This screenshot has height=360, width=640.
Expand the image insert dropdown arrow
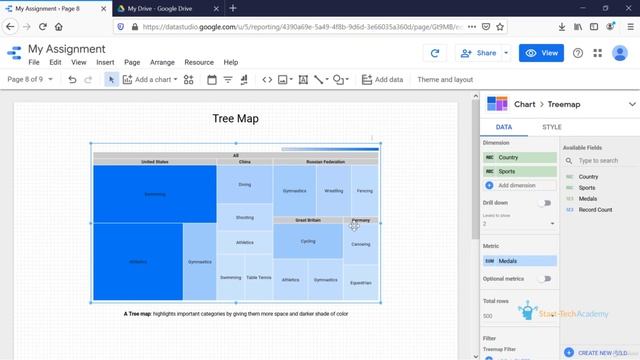coord(291,80)
